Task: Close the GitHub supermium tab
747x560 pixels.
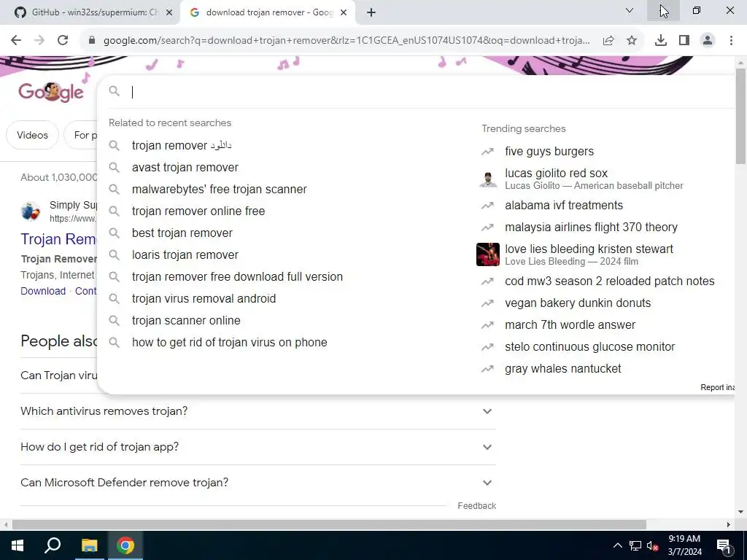Action: 169,13
